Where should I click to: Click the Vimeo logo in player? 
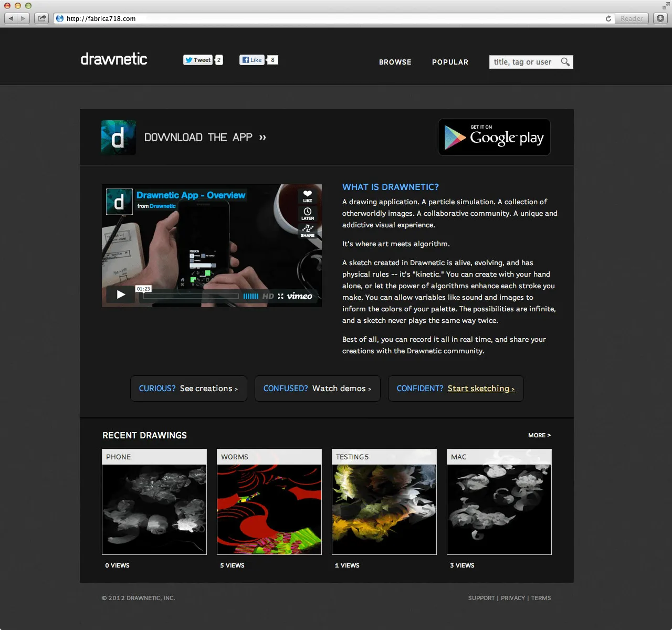click(300, 296)
